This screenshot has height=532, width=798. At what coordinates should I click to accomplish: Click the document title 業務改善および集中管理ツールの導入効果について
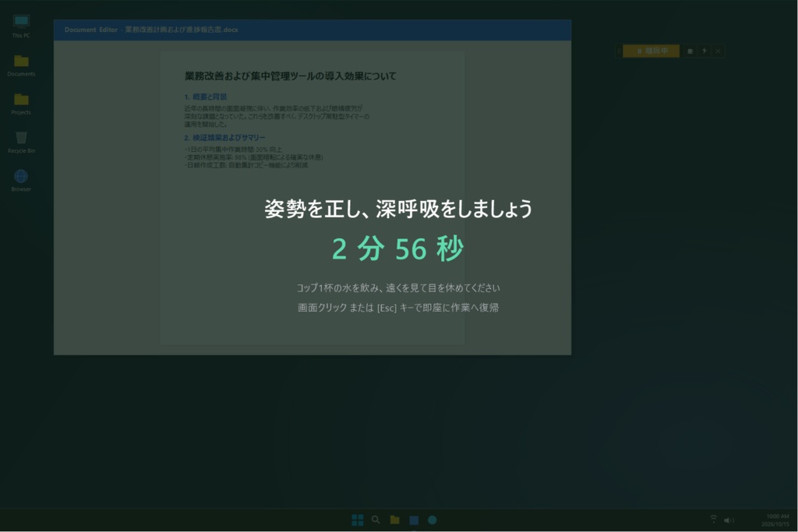pos(290,76)
